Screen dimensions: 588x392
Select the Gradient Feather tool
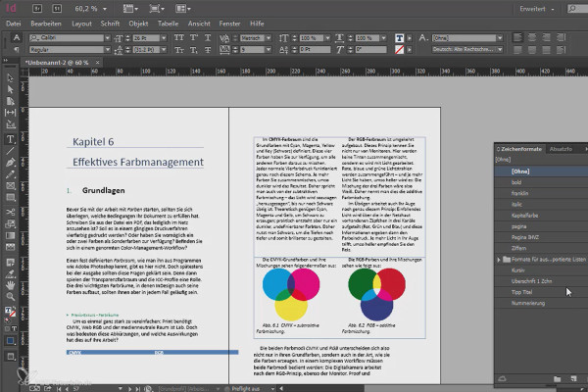click(10, 247)
